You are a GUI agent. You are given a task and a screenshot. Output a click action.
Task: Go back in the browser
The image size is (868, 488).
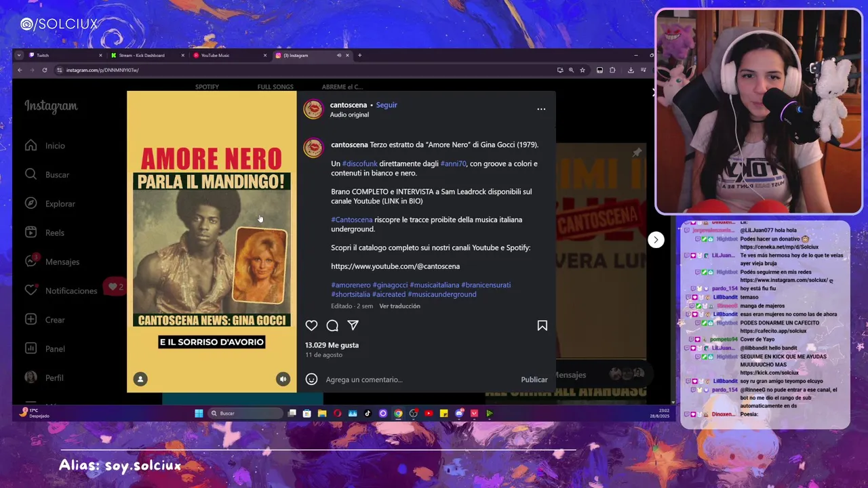click(20, 70)
